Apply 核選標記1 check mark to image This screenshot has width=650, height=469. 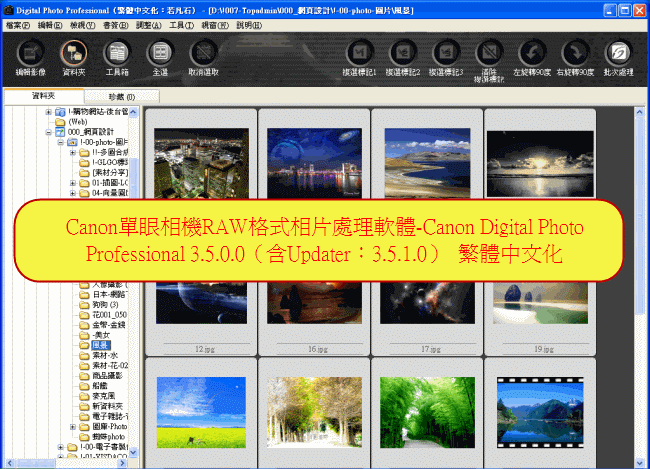359,55
